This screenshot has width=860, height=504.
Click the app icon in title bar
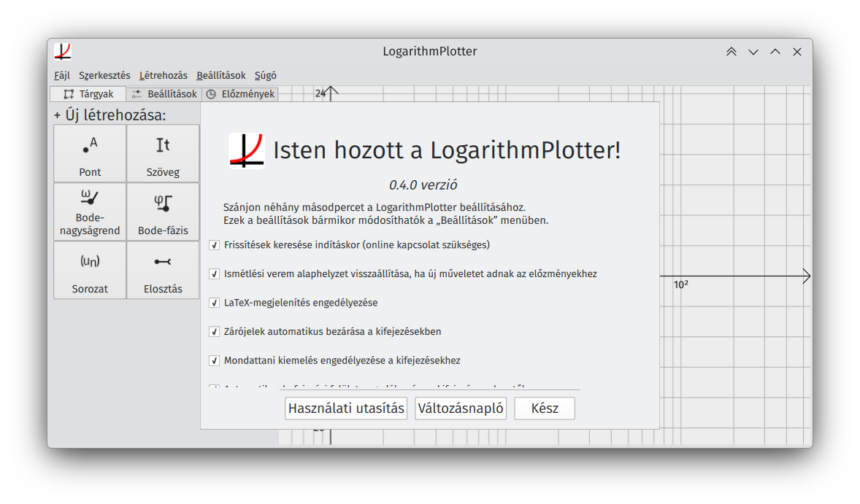63,52
